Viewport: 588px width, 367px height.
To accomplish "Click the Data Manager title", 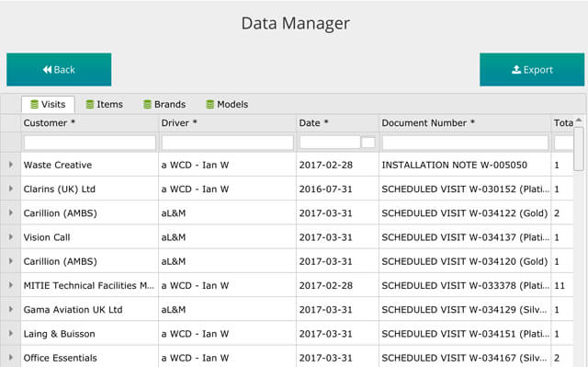I will coord(296,23).
